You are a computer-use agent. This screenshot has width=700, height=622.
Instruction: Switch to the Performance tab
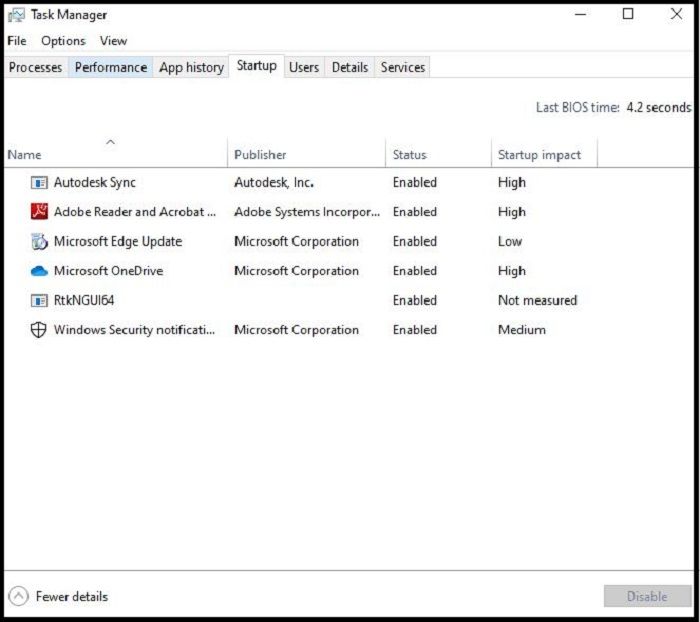coord(111,67)
